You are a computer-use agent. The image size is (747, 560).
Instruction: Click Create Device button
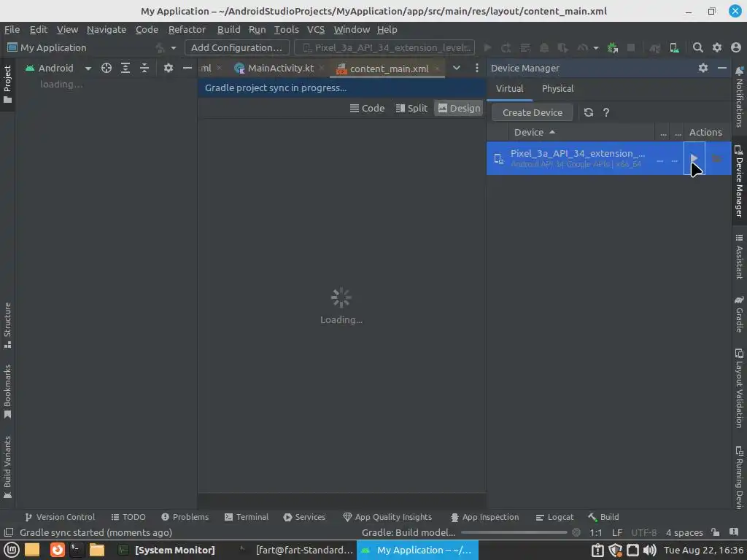[532, 112]
